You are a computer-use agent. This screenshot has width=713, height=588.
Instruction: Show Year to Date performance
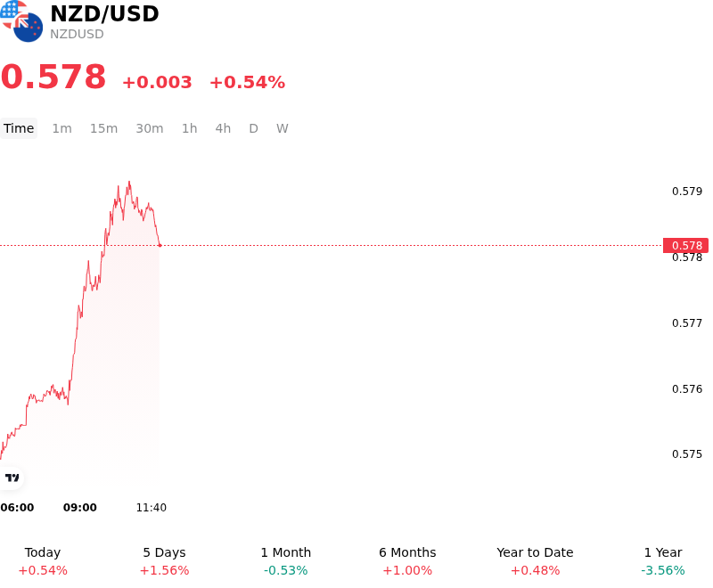[x=535, y=561]
